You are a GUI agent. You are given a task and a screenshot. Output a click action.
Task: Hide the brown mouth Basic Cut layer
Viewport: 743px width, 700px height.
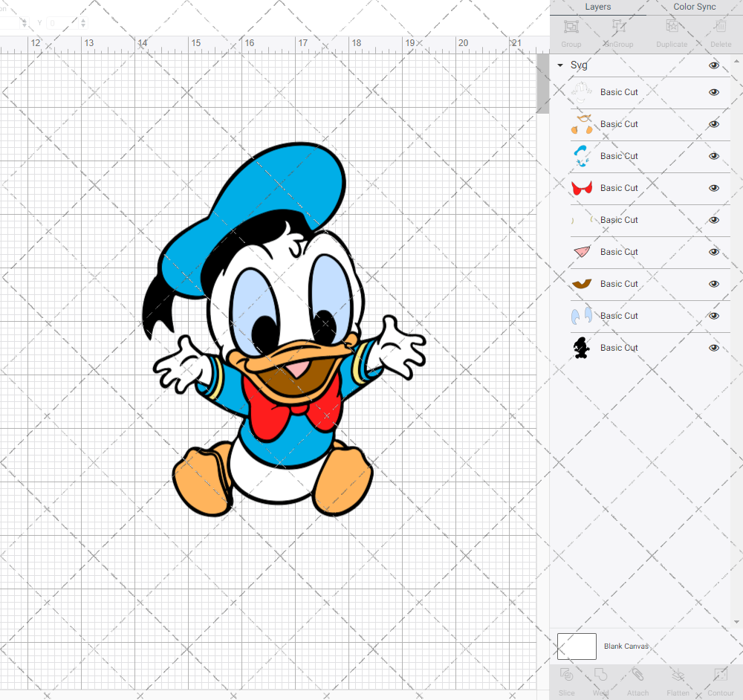click(x=713, y=284)
